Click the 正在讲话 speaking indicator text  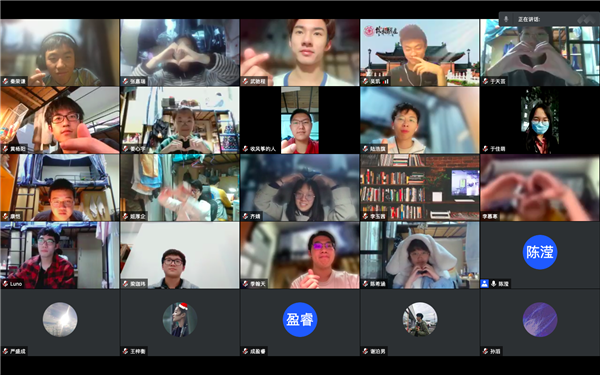(x=529, y=19)
